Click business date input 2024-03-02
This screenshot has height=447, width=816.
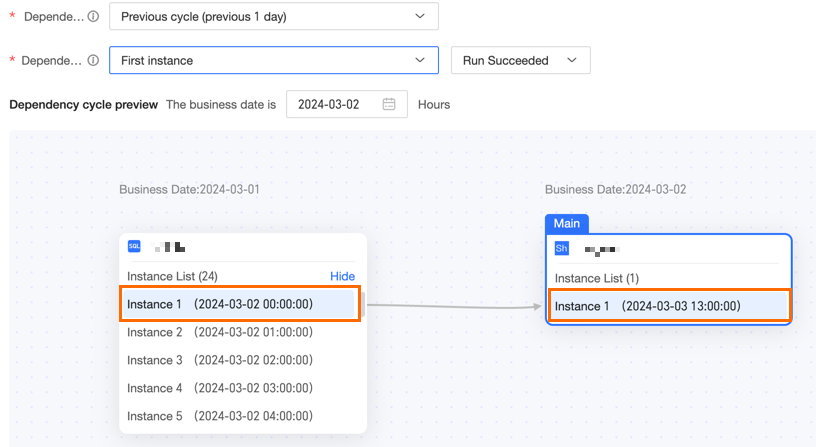347,104
